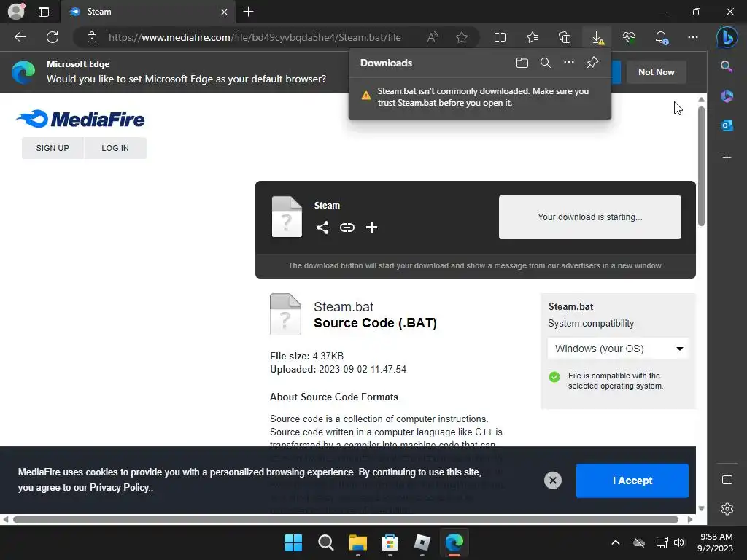Accept MediaFire cookies
The height and width of the screenshot is (560, 747).
(x=632, y=481)
